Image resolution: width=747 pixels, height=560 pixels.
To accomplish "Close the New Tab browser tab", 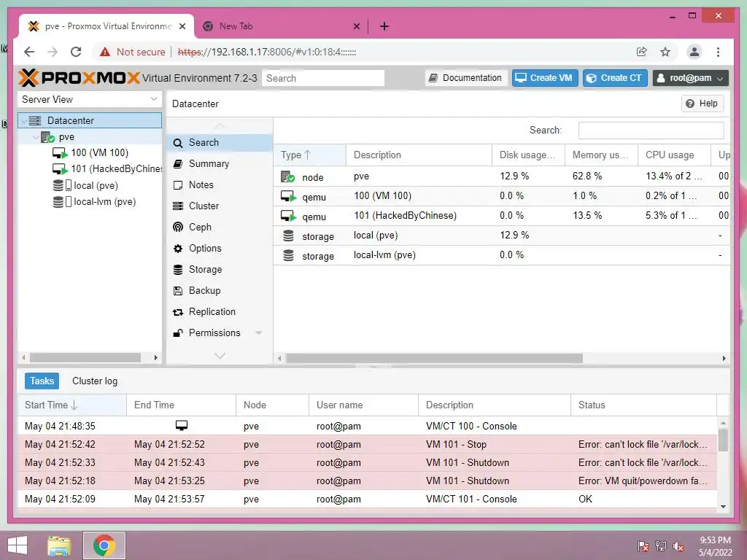I will 356,26.
